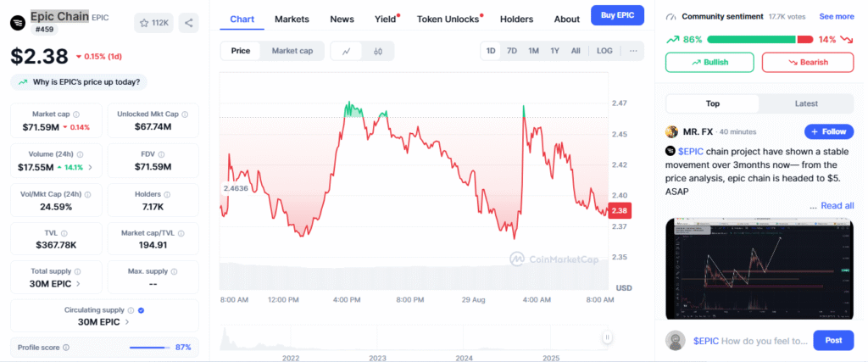The image size is (868, 362).
Task: Open See more sentiment link
Action: (x=837, y=17)
